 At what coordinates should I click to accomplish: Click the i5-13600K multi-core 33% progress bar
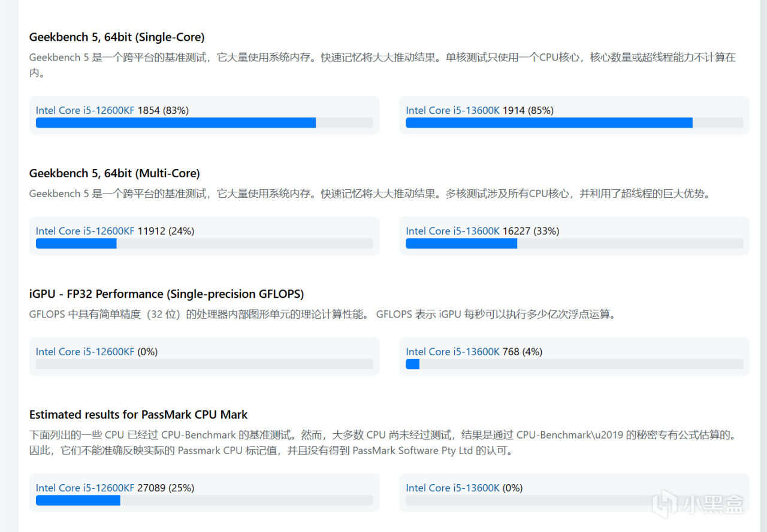[x=461, y=244]
